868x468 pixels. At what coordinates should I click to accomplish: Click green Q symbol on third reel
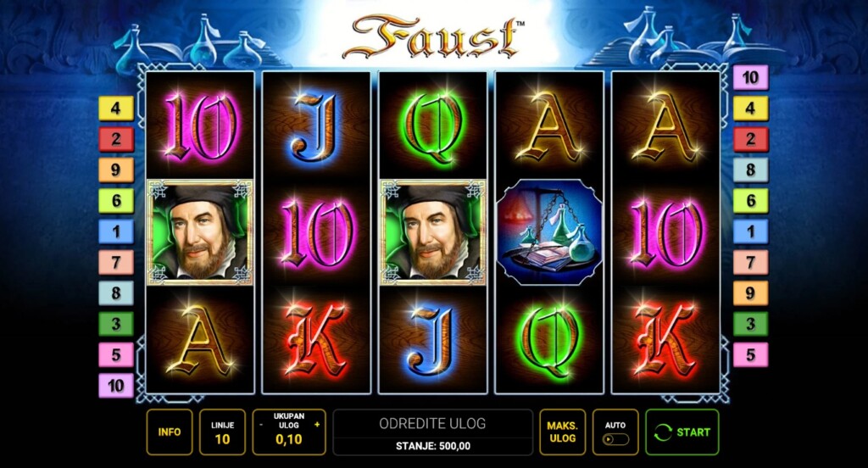click(x=433, y=125)
